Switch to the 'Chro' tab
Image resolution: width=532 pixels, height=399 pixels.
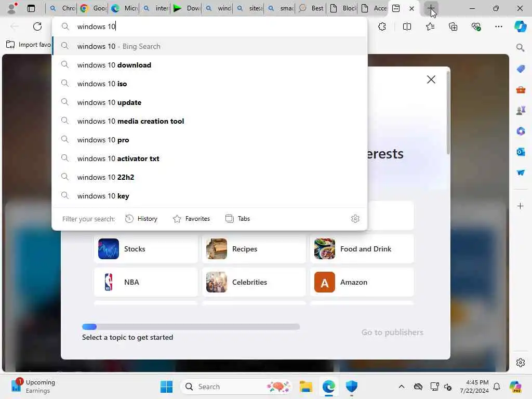point(62,8)
